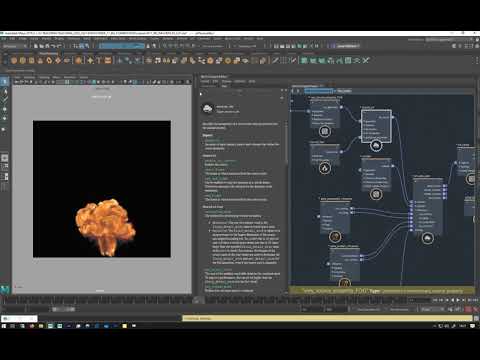Click the first orange sphere icon on the shelf

pyautogui.click(x=14, y=60)
